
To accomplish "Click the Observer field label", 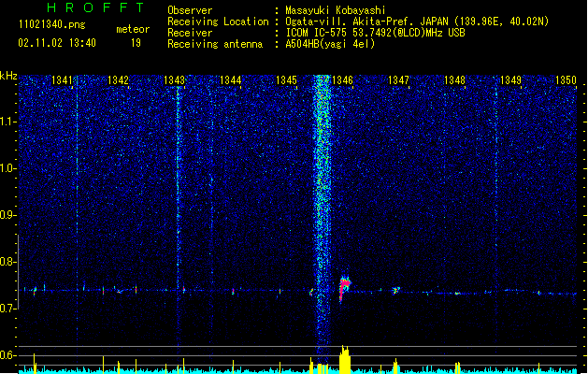I will pos(190,10).
